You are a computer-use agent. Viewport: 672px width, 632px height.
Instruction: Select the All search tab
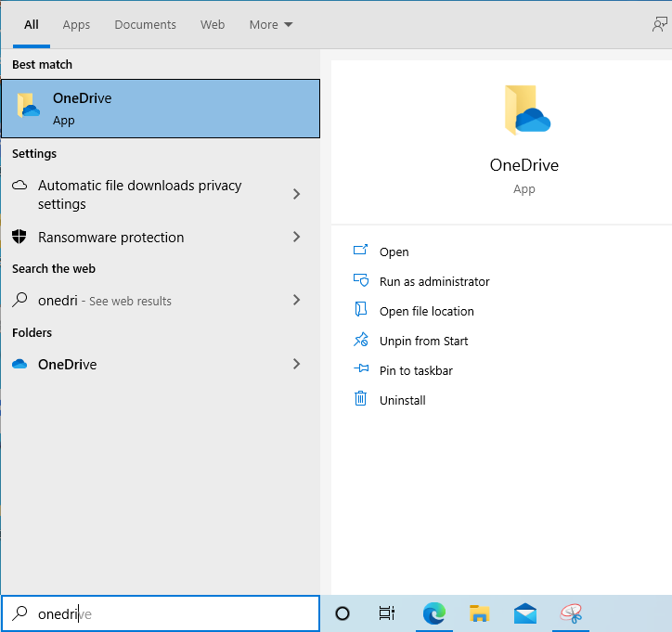click(x=32, y=25)
